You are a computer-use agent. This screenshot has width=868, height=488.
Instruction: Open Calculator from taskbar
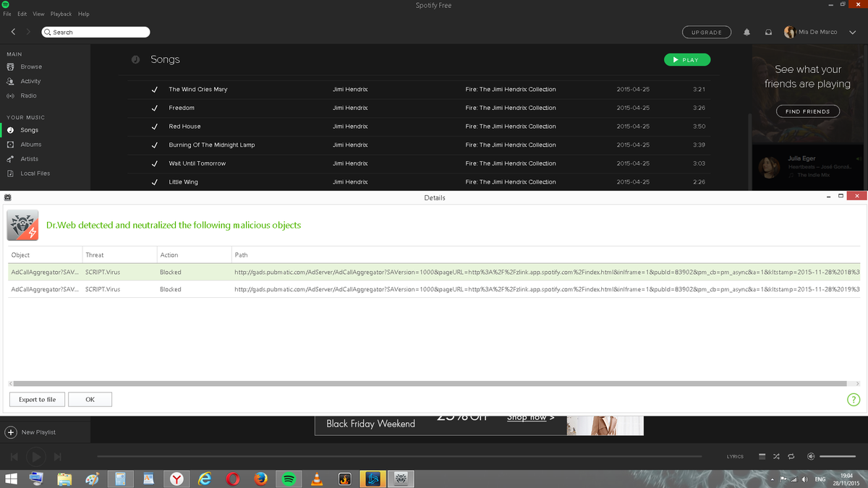click(120, 479)
